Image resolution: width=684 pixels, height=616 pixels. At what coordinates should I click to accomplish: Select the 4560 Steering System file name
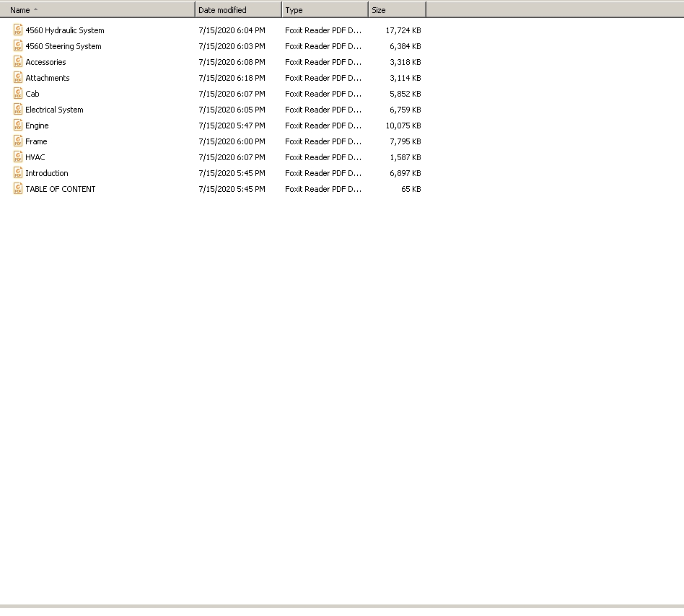point(63,46)
